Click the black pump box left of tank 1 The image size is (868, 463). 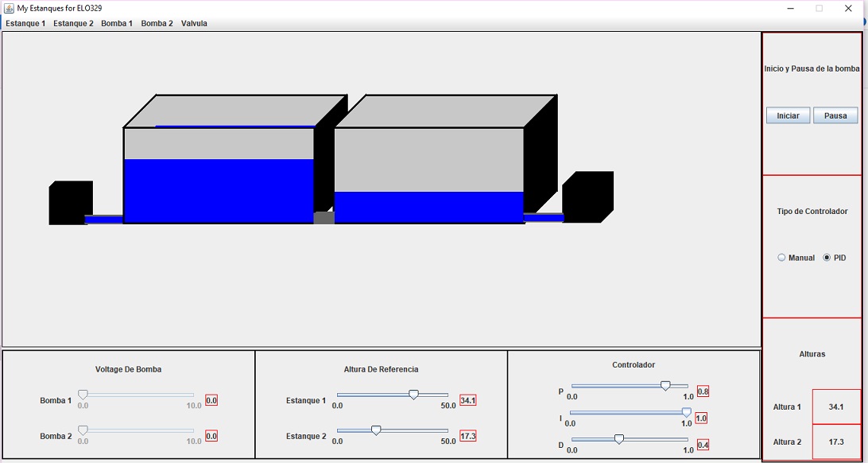[x=71, y=203]
